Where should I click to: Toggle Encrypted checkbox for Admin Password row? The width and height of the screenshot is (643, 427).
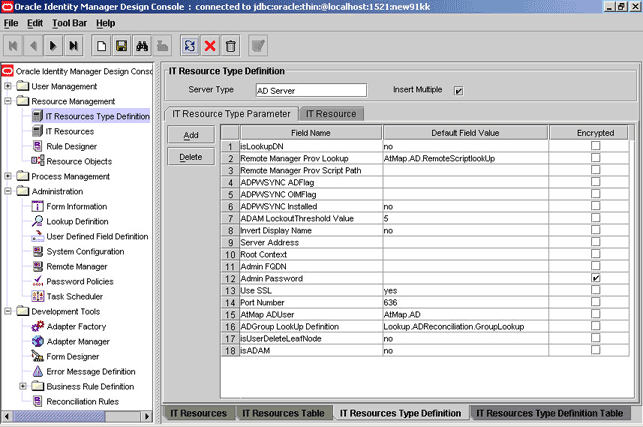[x=595, y=278]
